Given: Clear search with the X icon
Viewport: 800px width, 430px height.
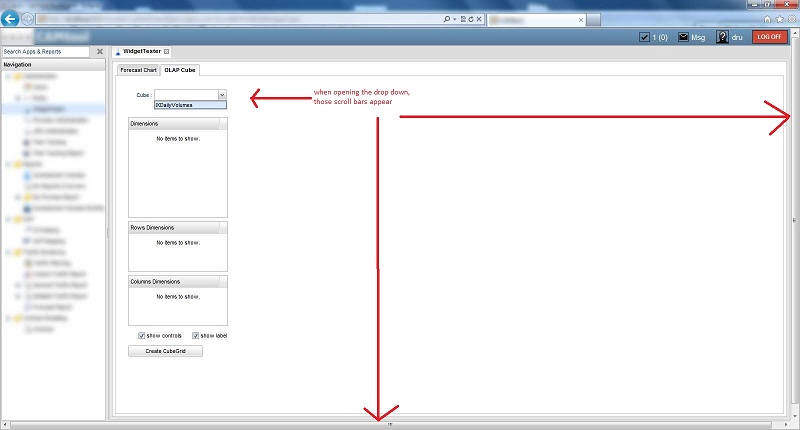Looking at the screenshot, I should click(x=100, y=51).
